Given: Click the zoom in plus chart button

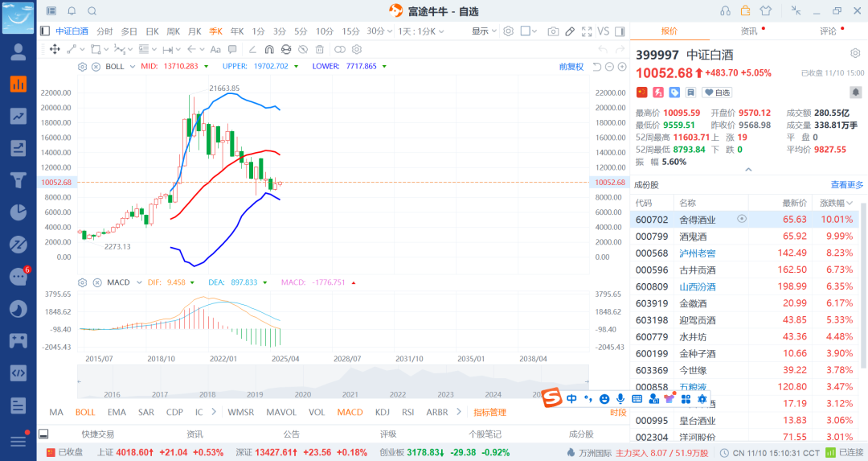Looking at the screenshot, I should point(622,67).
